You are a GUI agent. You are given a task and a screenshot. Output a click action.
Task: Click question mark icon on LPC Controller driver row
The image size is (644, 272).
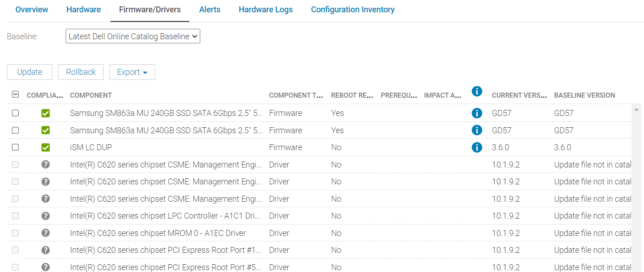coord(45,215)
